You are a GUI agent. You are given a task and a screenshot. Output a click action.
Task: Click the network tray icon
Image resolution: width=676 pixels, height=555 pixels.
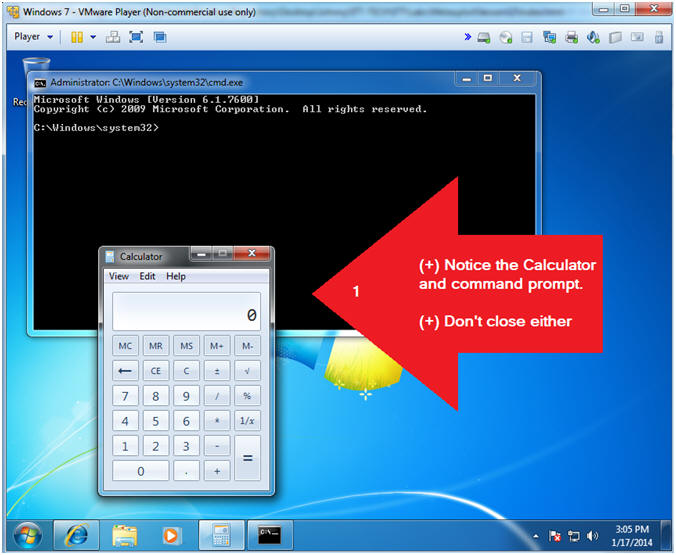(574, 536)
